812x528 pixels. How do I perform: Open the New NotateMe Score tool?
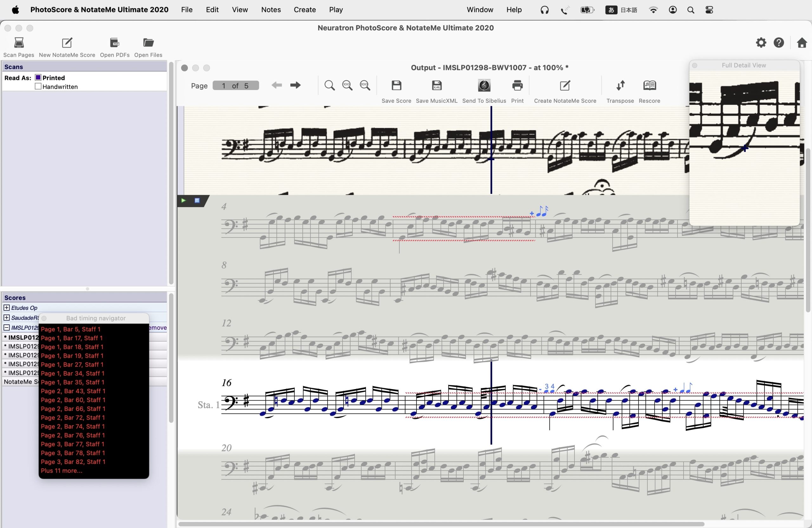tap(67, 43)
